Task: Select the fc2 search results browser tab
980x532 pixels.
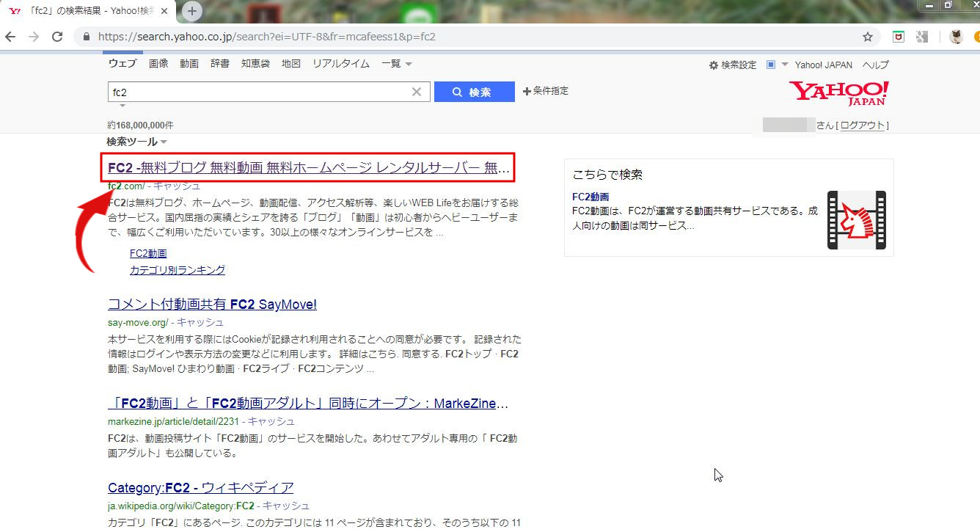Action: 88,11
